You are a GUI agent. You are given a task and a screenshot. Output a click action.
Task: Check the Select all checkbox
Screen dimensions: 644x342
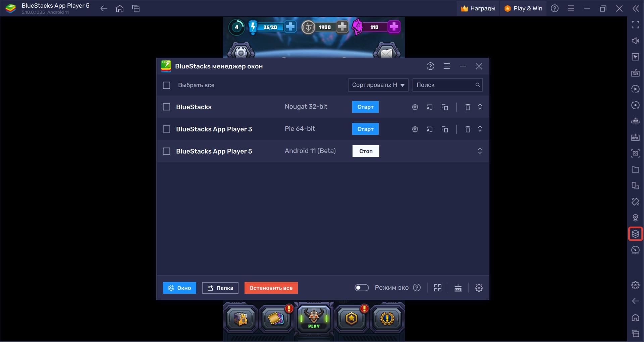click(167, 85)
